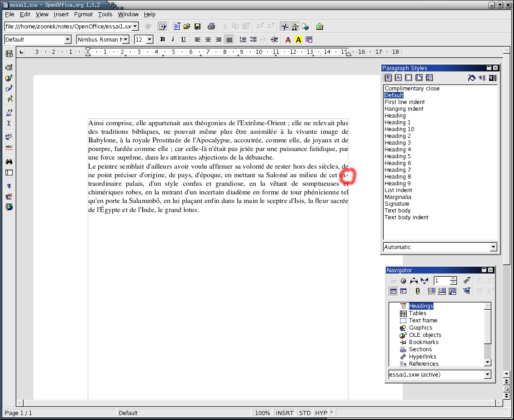Open essai1.sxw document dropdown in Navigator
514x420 pixels.
coord(487,374)
